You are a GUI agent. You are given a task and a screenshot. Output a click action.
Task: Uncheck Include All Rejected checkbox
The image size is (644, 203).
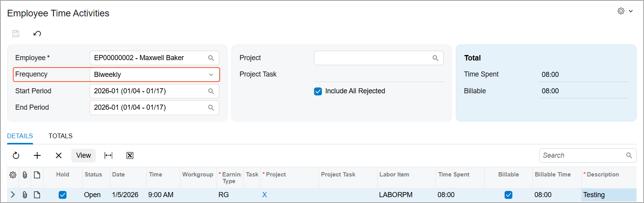318,91
